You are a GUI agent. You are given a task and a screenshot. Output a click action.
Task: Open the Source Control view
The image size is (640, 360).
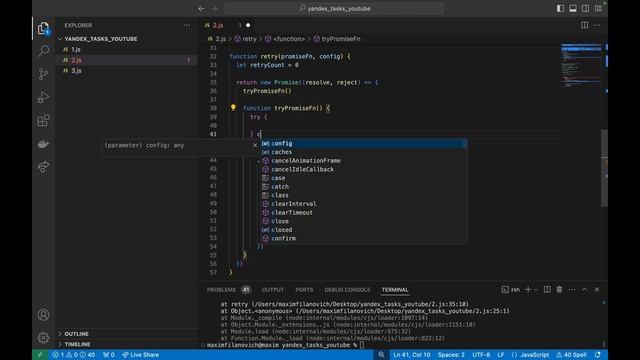click(x=43, y=74)
